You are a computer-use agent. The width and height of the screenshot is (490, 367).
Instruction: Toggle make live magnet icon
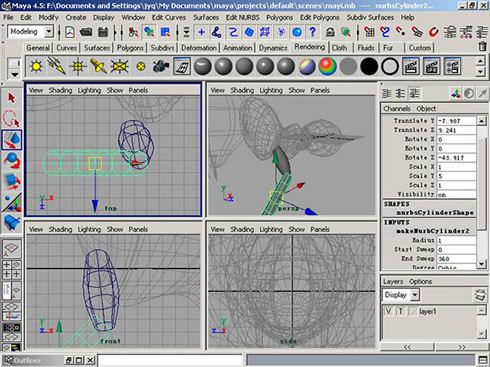tap(433, 32)
